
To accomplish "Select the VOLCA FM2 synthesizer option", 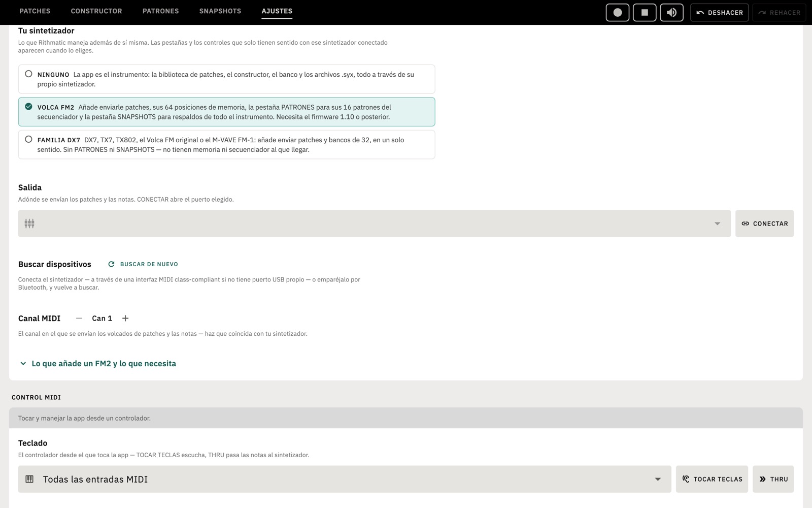I will [226, 112].
